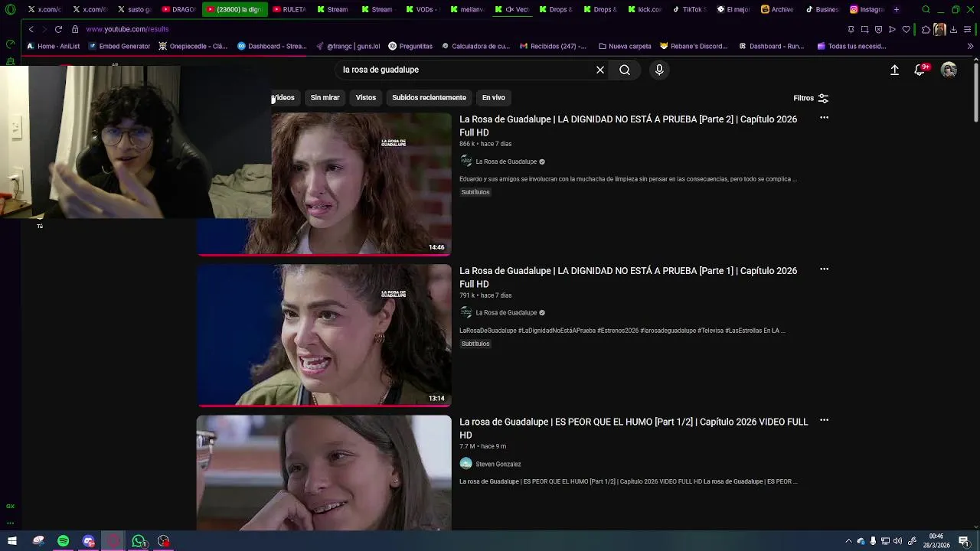Open the Steven Gonzalez channel link
980x551 pixels.
[498, 464]
